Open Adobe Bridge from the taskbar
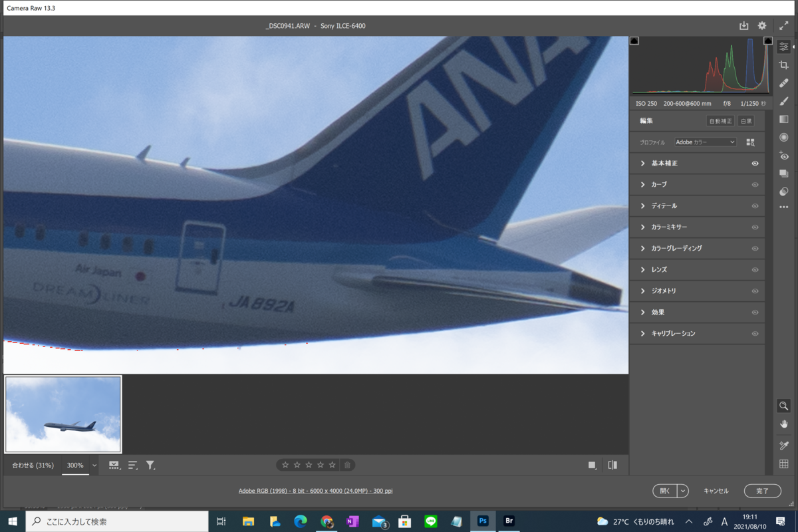Screen dimensions: 798x532 click(509, 521)
